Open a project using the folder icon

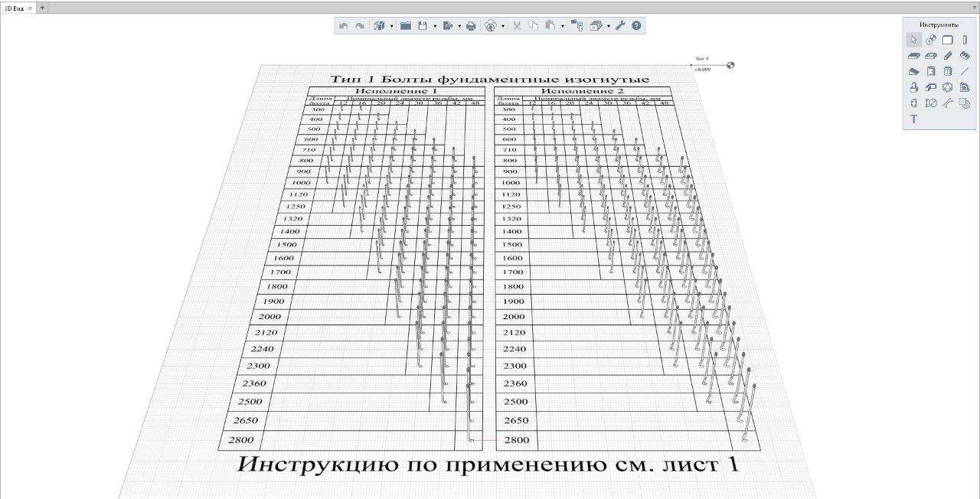407,25
